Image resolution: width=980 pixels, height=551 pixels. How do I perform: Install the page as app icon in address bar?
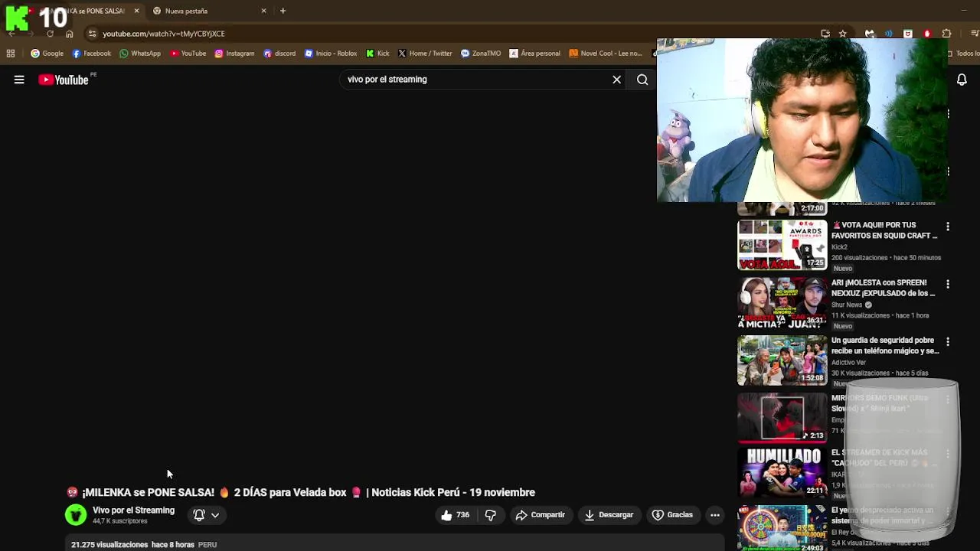pos(825,34)
